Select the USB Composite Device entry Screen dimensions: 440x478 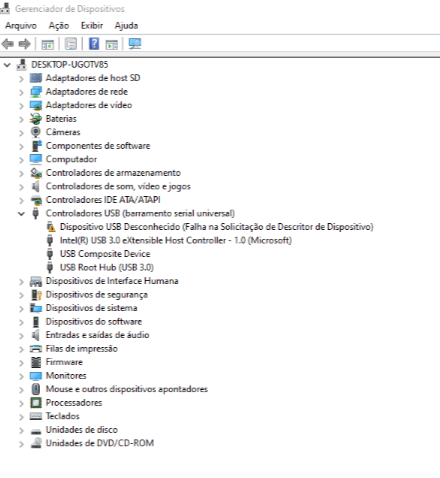[x=105, y=254]
